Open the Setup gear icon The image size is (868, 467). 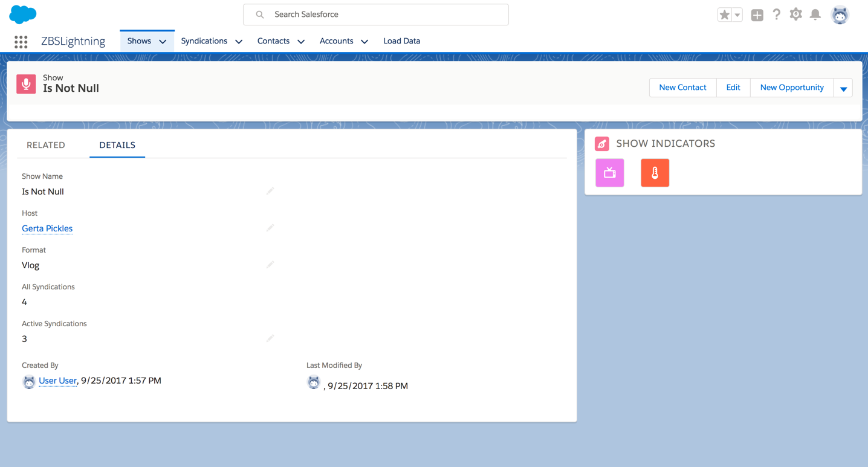pos(796,14)
